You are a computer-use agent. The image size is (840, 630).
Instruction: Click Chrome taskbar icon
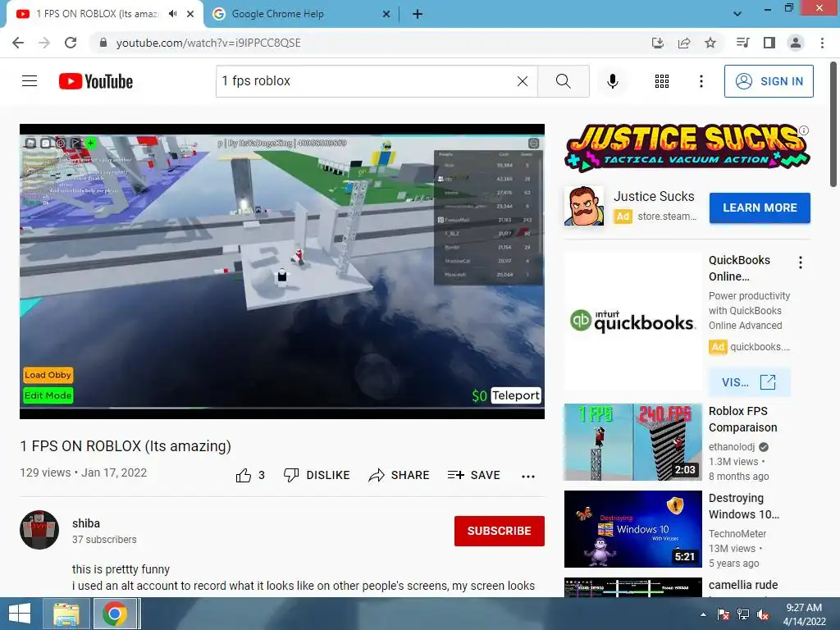[x=115, y=614]
